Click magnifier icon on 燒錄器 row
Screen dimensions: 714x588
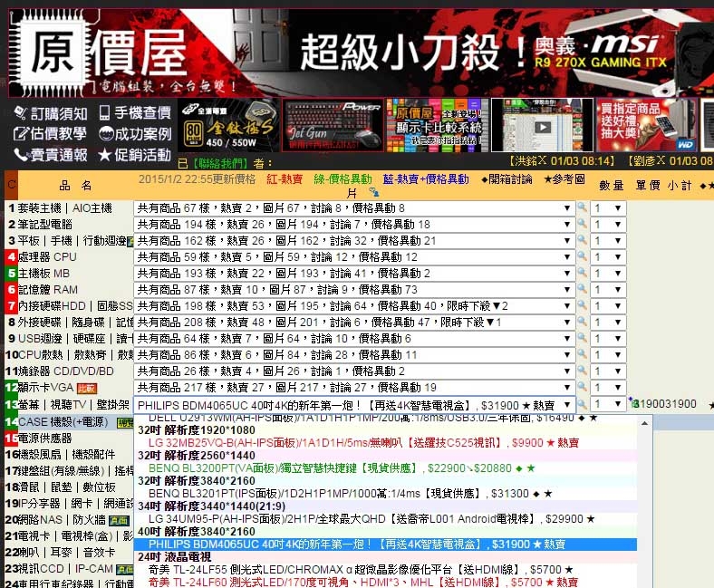click(x=582, y=371)
